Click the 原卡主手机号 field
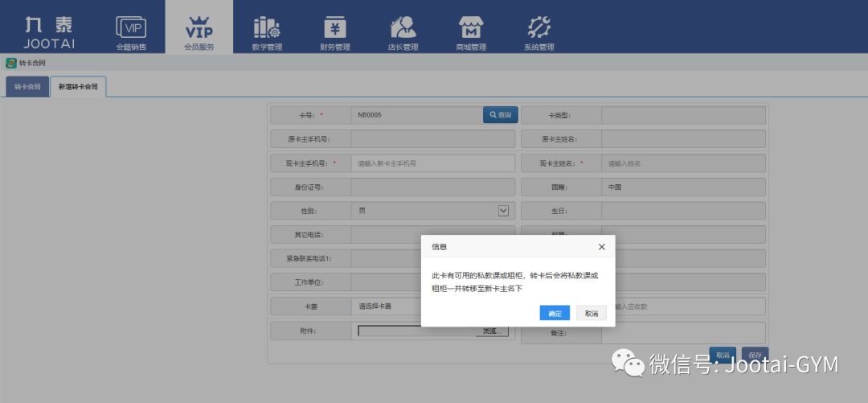 click(433, 139)
